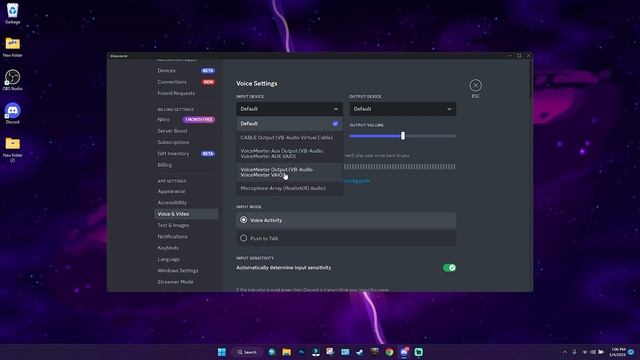Open the round blue icon beside the clock

tap(631, 352)
